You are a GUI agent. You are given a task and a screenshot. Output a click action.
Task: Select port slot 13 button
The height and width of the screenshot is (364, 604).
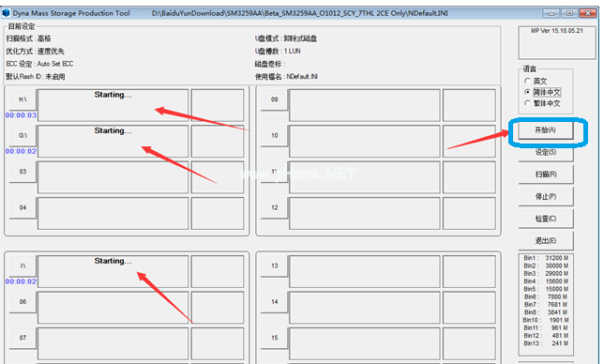coord(274,265)
